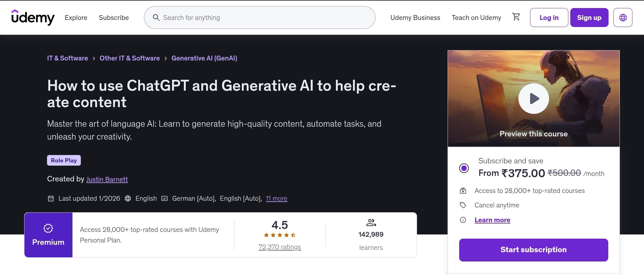The height and width of the screenshot is (275, 644).
Task: Click the info icon beside Learn more
Action: (463, 220)
